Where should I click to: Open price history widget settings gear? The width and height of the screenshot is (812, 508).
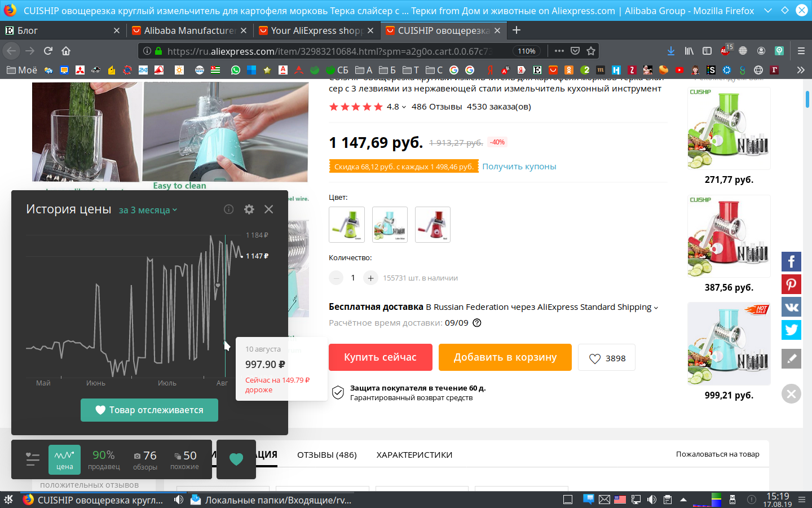point(249,209)
